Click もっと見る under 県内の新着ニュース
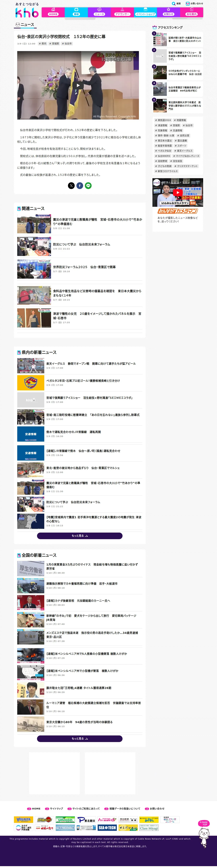Image resolution: width=217 pixels, height=868 pixels. tap(80, 536)
